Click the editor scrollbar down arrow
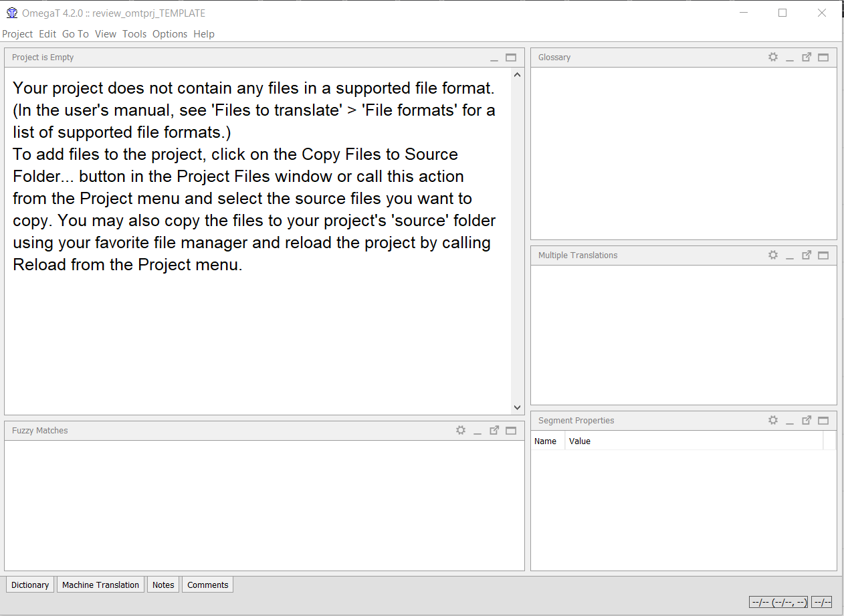The height and width of the screenshot is (616, 844). [x=517, y=407]
